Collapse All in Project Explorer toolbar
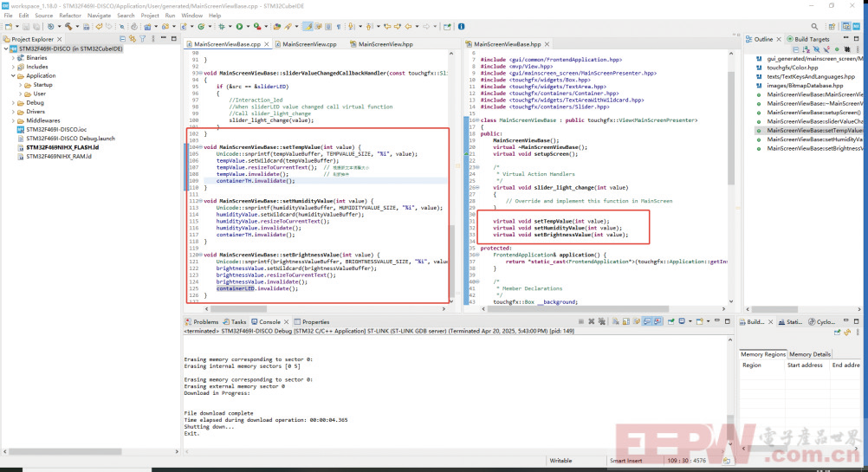The width and height of the screenshot is (868, 472). (x=122, y=39)
